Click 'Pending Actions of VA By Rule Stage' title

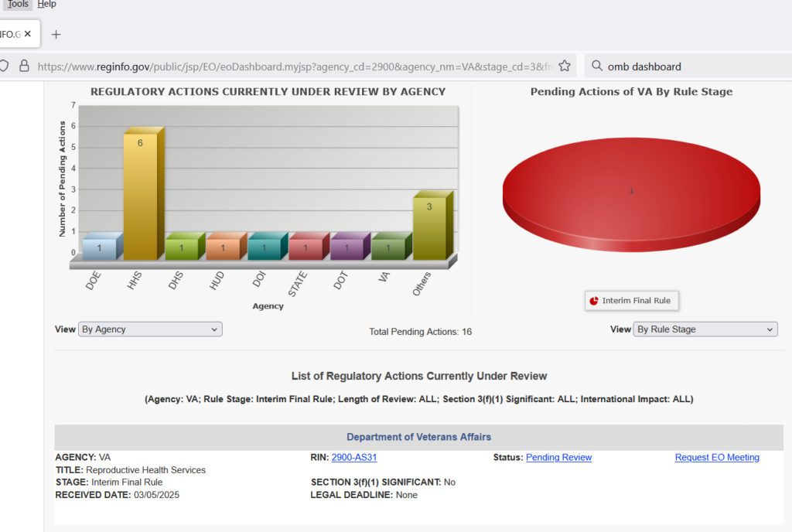pos(631,92)
